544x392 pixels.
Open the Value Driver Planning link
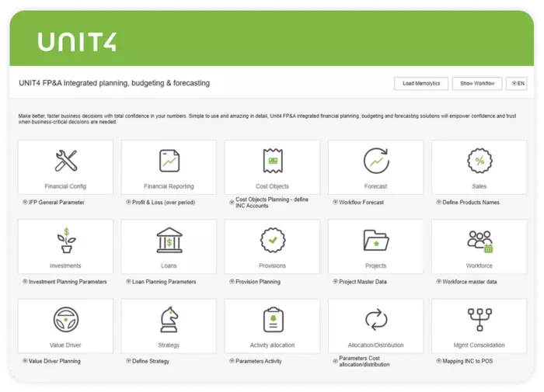[x=51, y=361]
